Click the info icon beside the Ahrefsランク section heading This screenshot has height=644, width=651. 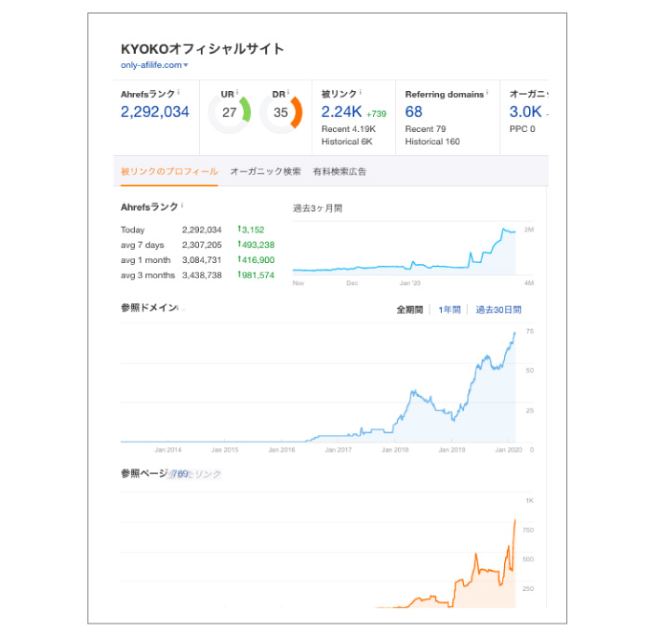coord(182,204)
